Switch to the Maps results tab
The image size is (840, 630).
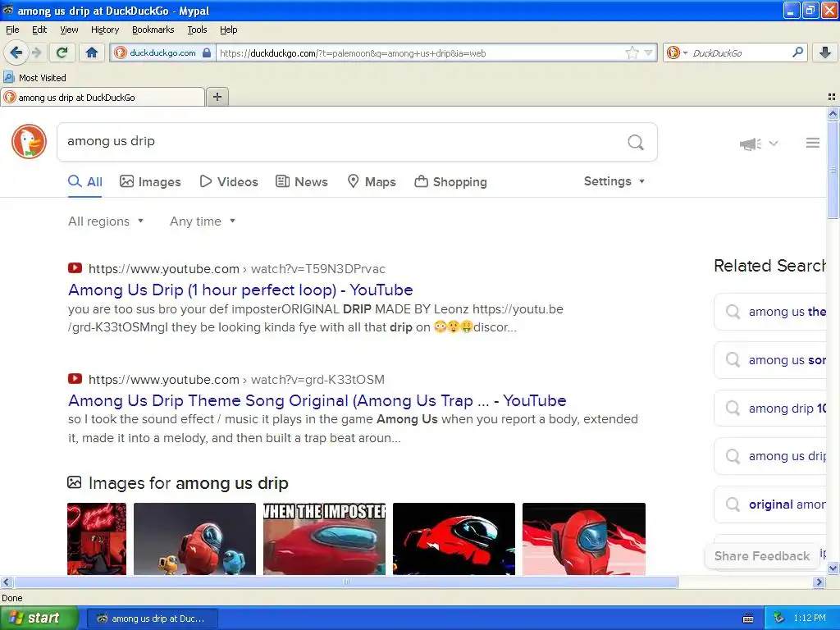(x=372, y=181)
